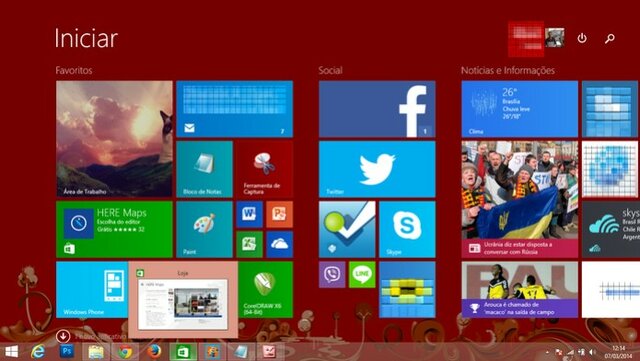The width and height of the screenshot is (640, 361).
Task: Click the search magnifier icon
Action: [610, 38]
